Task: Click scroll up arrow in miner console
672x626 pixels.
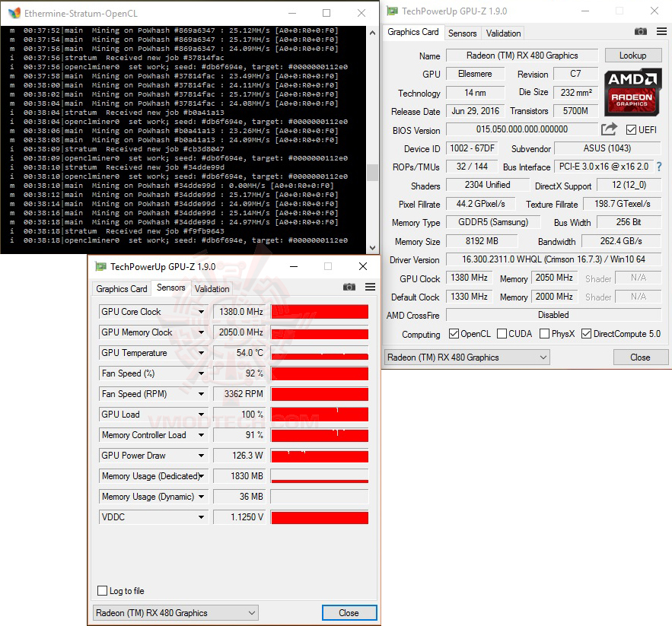Action: (372, 33)
